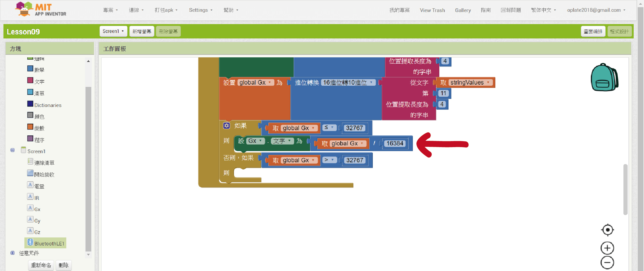The image size is (644, 271).
Task: Click the 畫面編排 designer toggle button
Action: (593, 31)
